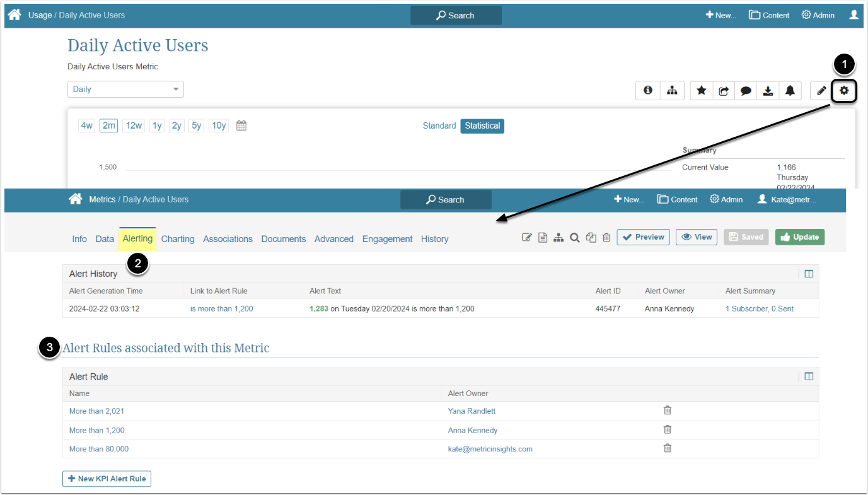Favorite the metric with the star icon
The image size is (868, 495).
point(702,91)
